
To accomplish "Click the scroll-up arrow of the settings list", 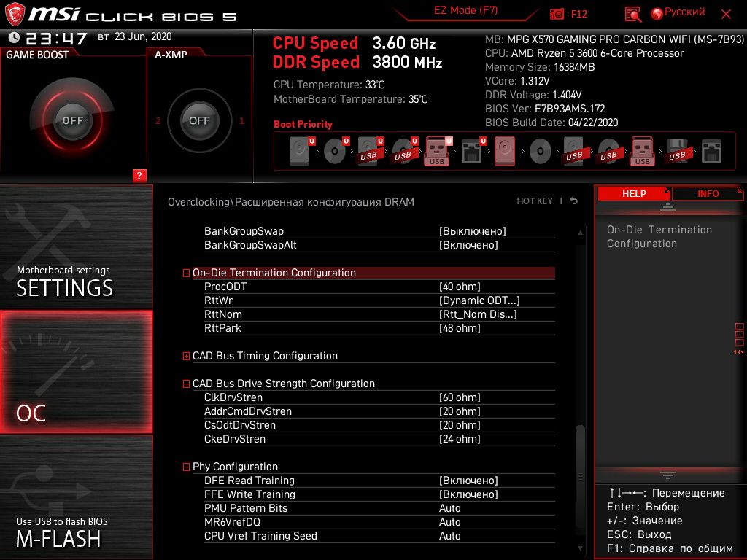I will [580, 233].
